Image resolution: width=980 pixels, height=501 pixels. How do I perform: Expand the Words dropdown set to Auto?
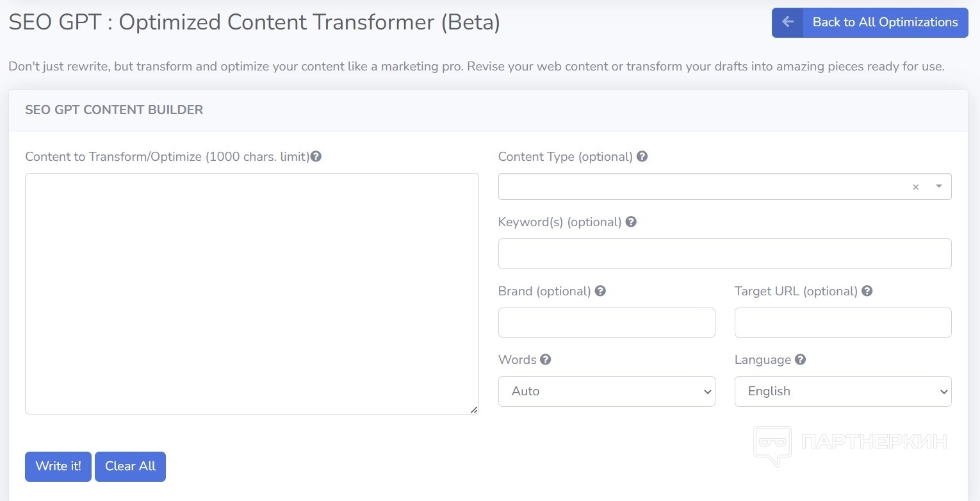point(606,391)
